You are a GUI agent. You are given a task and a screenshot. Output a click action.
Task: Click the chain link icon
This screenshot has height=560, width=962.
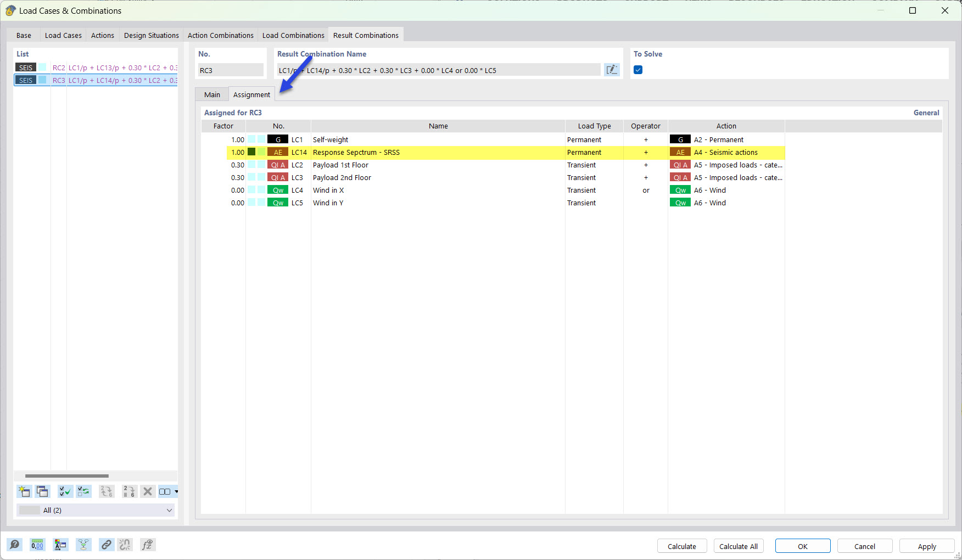[106, 545]
